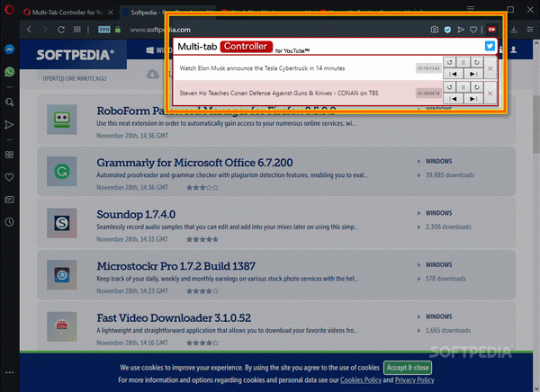The height and width of the screenshot is (392, 540).
Task: Open Easy Setup menu icon in toolbar
Action: [x=530, y=30]
